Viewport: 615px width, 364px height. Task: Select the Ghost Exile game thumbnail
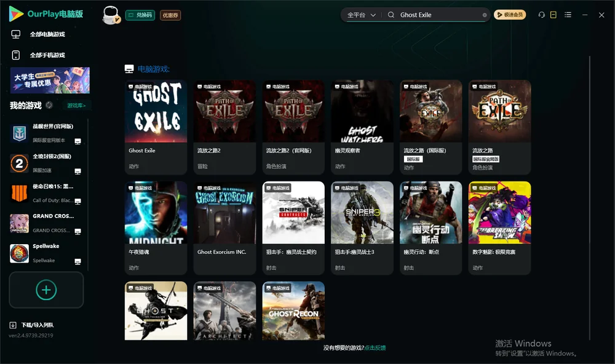(156, 111)
